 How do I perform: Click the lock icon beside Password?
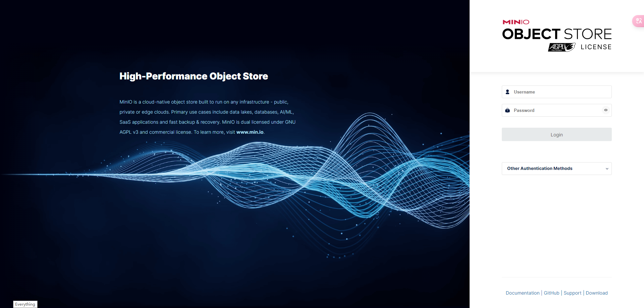coord(507,110)
